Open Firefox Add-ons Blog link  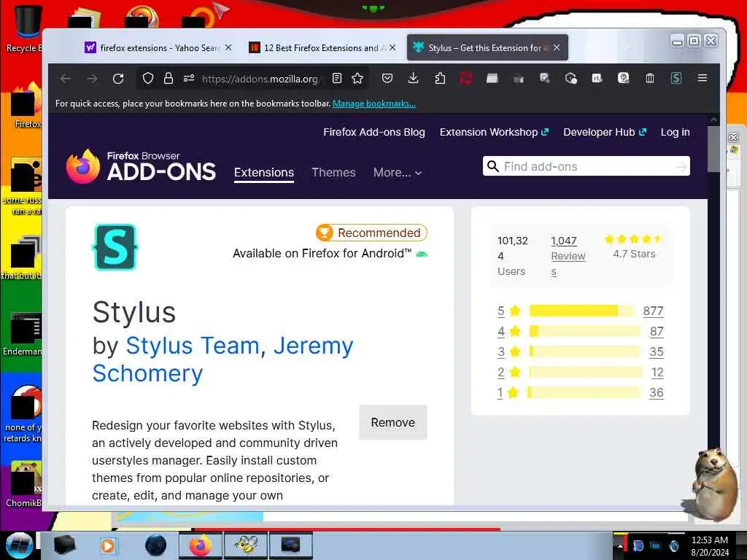coord(374,132)
